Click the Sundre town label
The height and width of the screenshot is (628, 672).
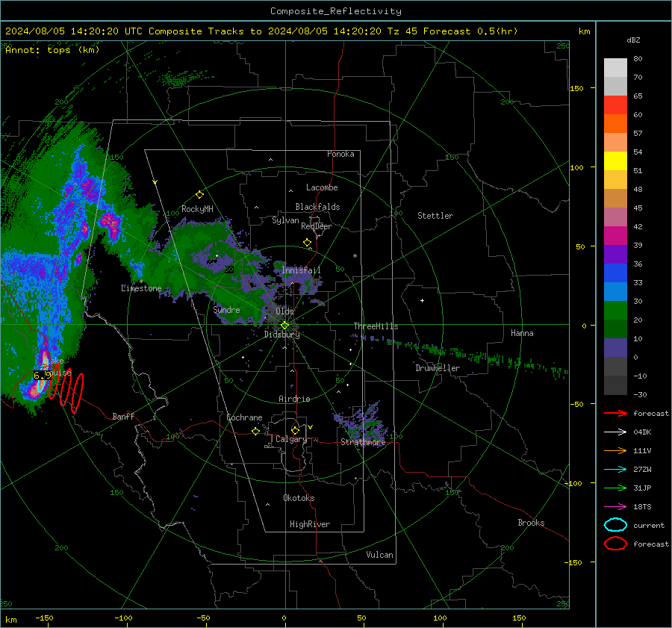coord(226,309)
